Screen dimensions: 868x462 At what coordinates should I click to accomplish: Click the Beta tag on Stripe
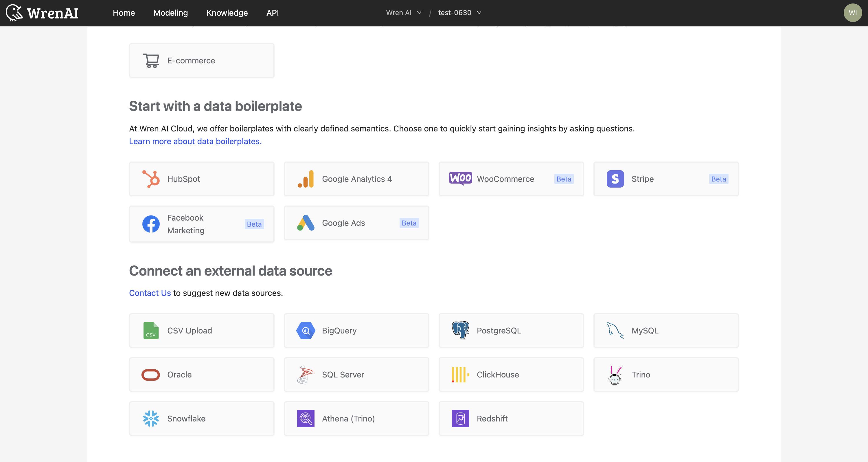pos(718,179)
